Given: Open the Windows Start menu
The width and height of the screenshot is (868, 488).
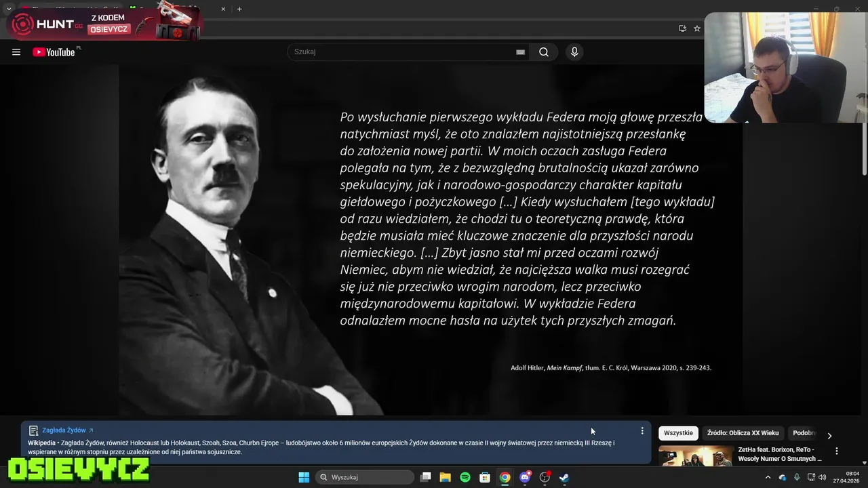Looking at the screenshot, I should coord(304,477).
